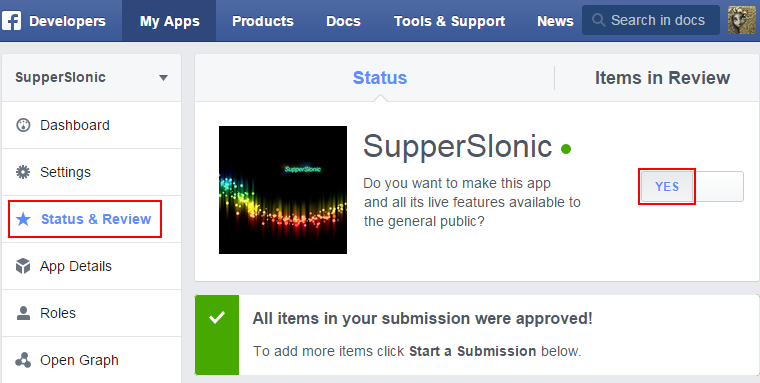Click the empty side of the YES switch
The height and width of the screenshot is (383, 760).
point(719,187)
